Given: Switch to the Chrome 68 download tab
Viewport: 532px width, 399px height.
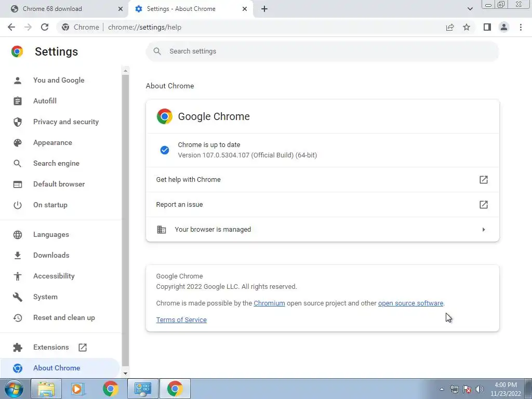Looking at the screenshot, I should [64, 9].
